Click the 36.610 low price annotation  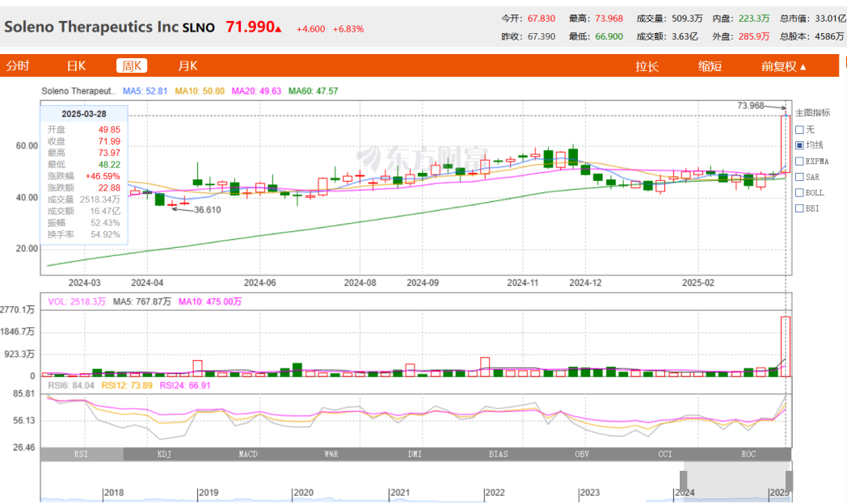[x=208, y=210]
